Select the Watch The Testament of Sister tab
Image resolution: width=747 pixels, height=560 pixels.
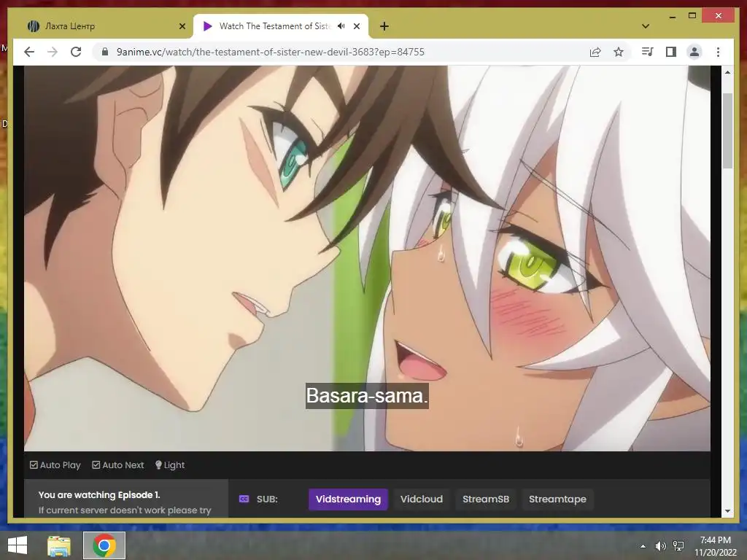click(x=274, y=26)
